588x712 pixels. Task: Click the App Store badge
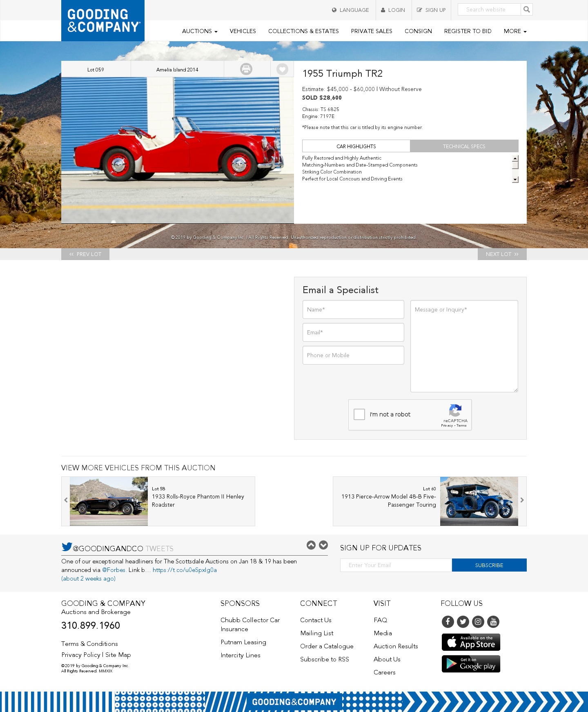471,642
